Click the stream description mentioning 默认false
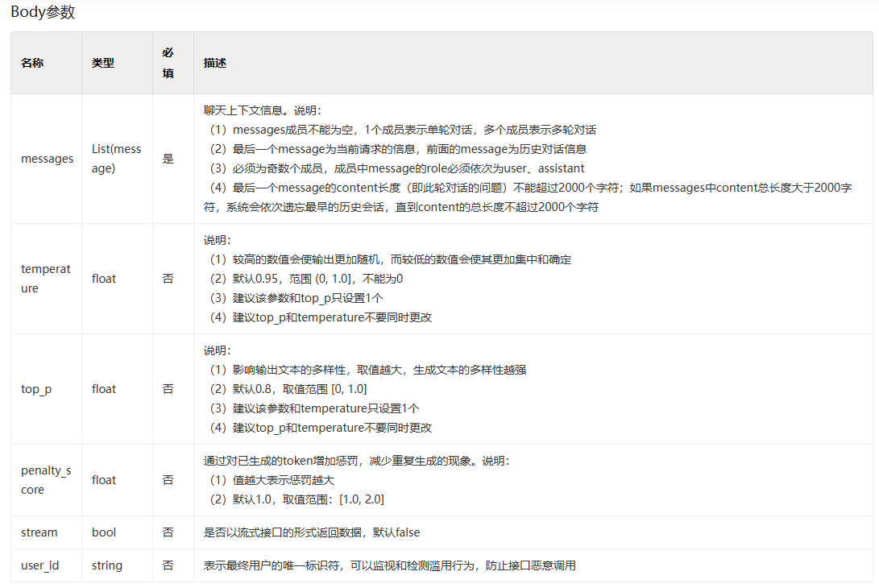 (x=312, y=532)
